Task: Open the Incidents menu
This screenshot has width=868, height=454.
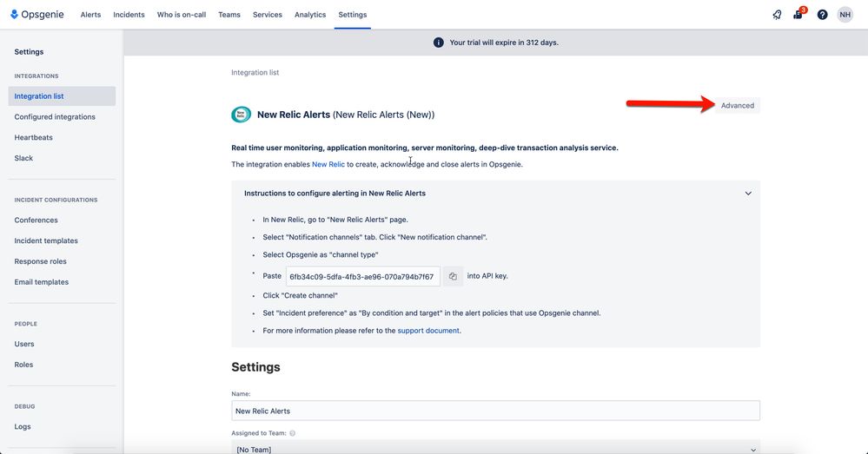Action: tap(129, 15)
